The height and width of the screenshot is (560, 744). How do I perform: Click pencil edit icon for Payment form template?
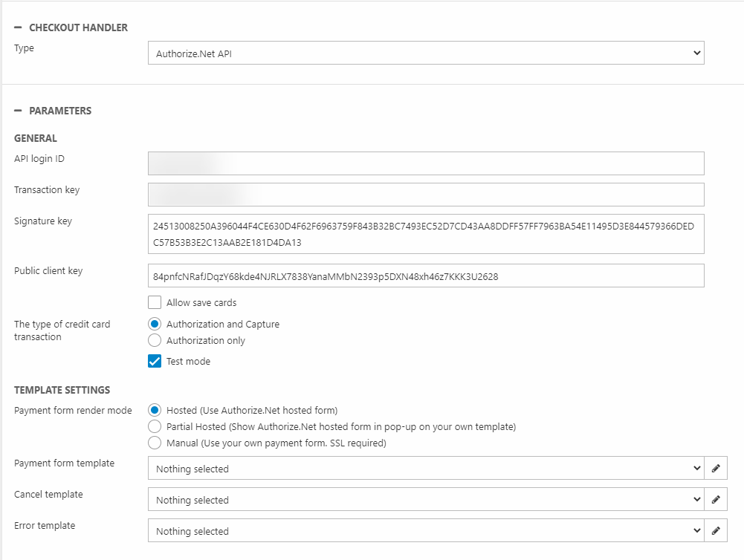[716, 469]
